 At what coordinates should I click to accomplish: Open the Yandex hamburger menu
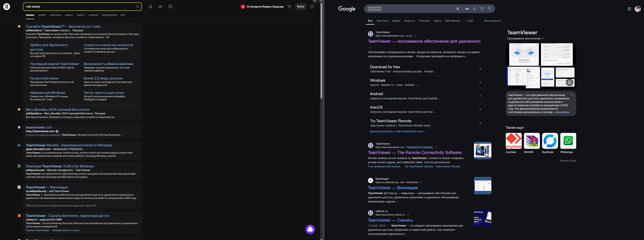pyautogui.click(x=312, y=7)
